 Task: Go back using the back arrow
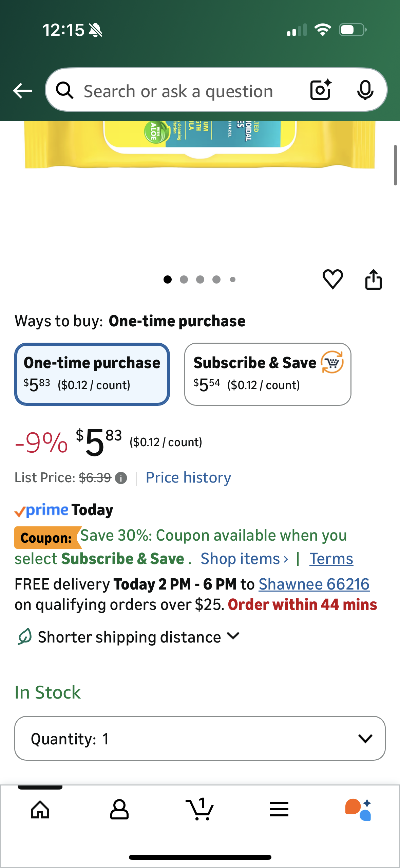point(22,90)
